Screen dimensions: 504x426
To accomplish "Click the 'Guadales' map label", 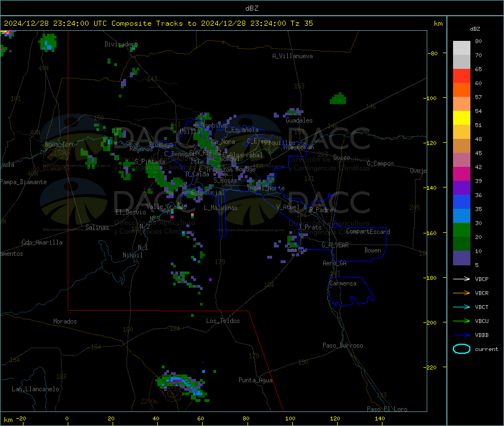I will 299,120.
